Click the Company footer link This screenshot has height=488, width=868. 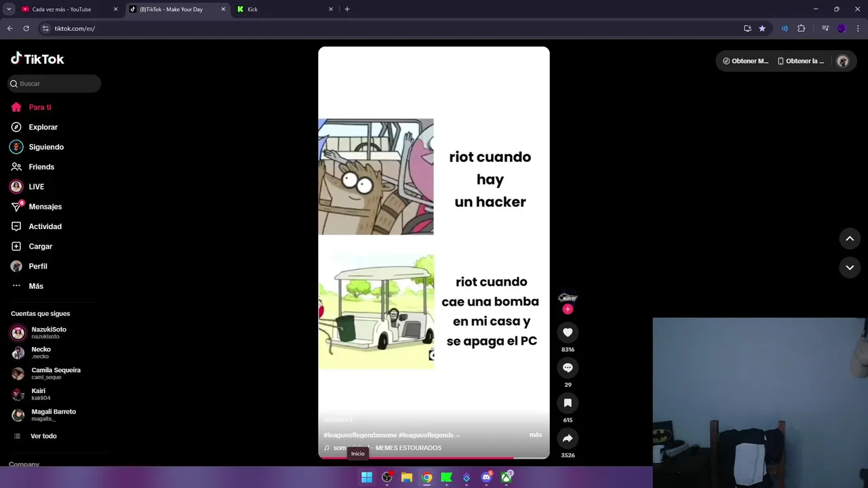coord(24,464)
